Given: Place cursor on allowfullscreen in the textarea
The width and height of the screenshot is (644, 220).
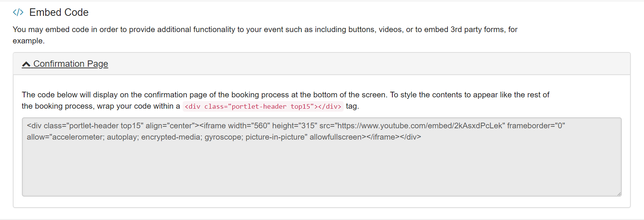Looking at the screenshot, I should [x=335, y=137].
